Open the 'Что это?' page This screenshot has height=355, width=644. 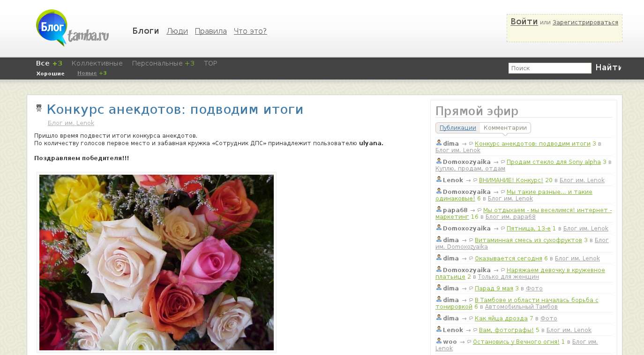250,31
